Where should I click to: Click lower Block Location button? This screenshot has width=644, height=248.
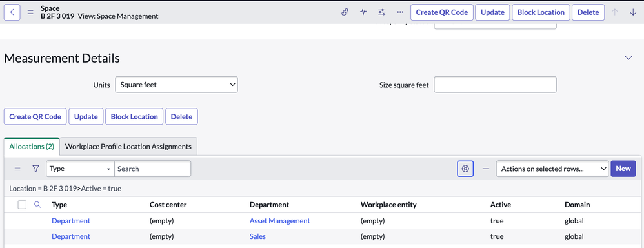(x=134, y=116)
